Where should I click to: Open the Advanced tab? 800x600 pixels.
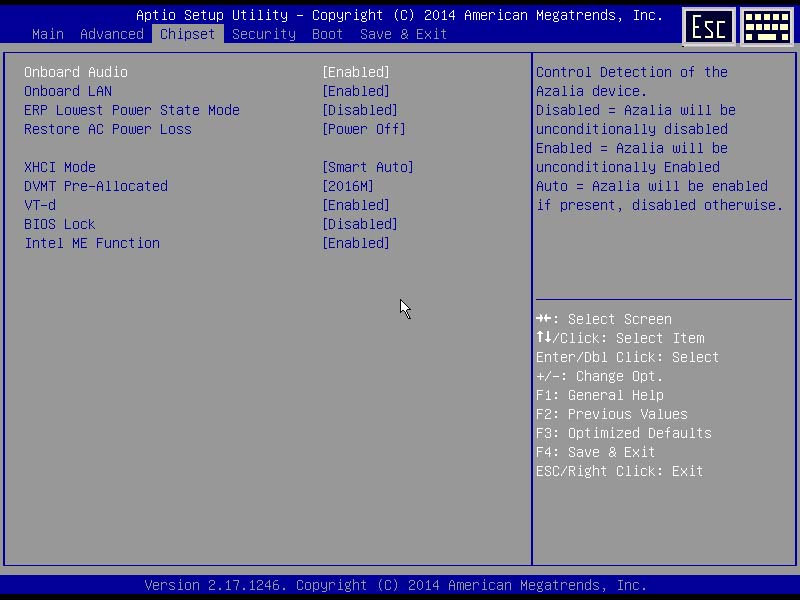click(x=112, y=34)
